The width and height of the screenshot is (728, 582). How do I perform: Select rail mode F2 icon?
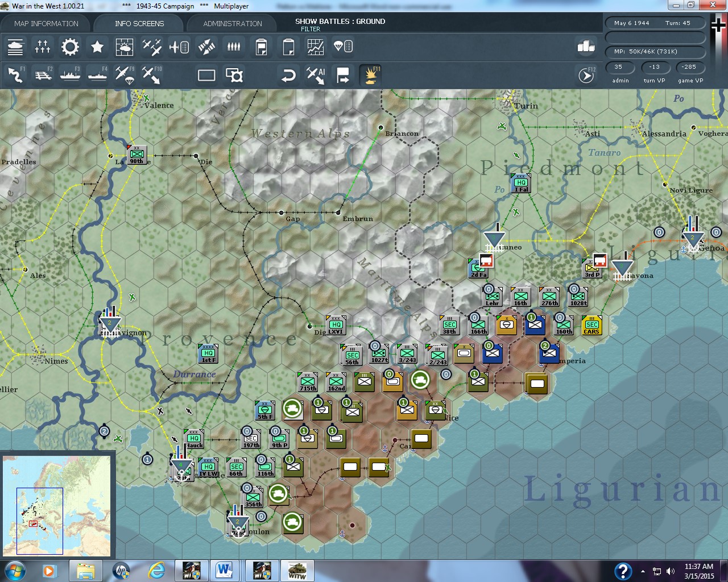tap(43, 74)
